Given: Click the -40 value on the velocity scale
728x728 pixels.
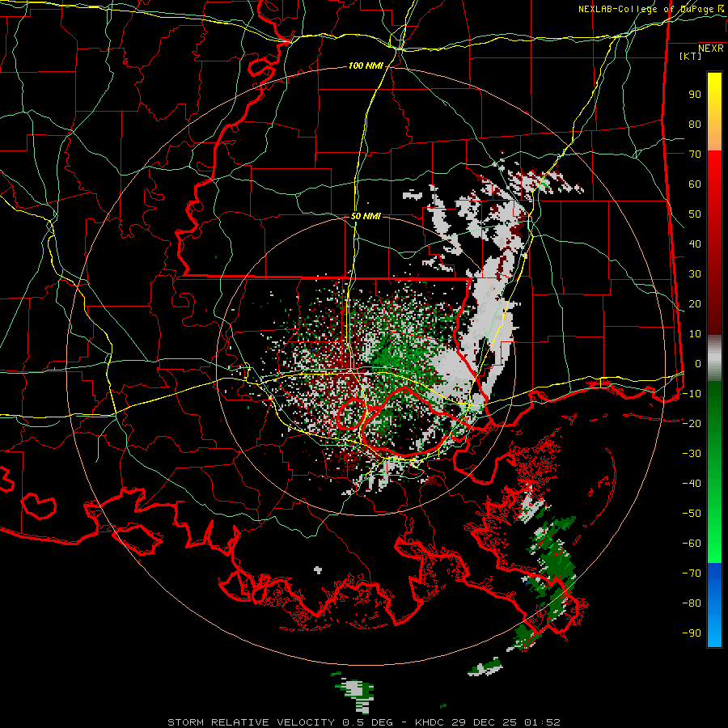Looking at the screenshot, I should point(692,484).
